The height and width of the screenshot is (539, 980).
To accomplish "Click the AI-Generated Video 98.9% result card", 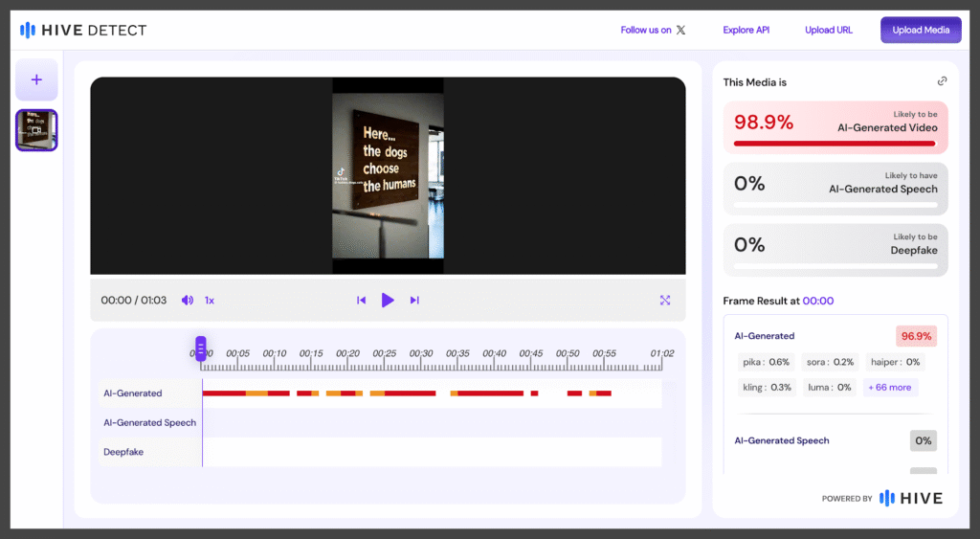I will pos(835,127).
